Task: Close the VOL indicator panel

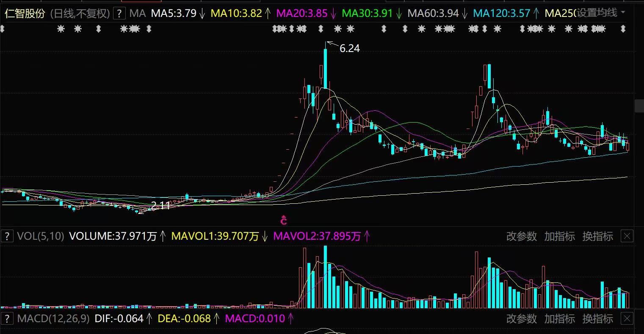Action: tap(627, 236)
